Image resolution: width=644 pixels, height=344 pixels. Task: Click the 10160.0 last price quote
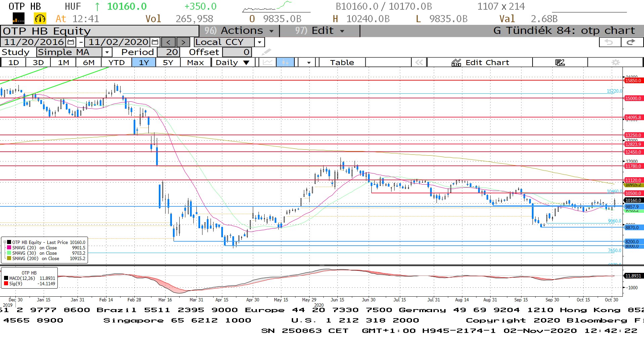127,6
